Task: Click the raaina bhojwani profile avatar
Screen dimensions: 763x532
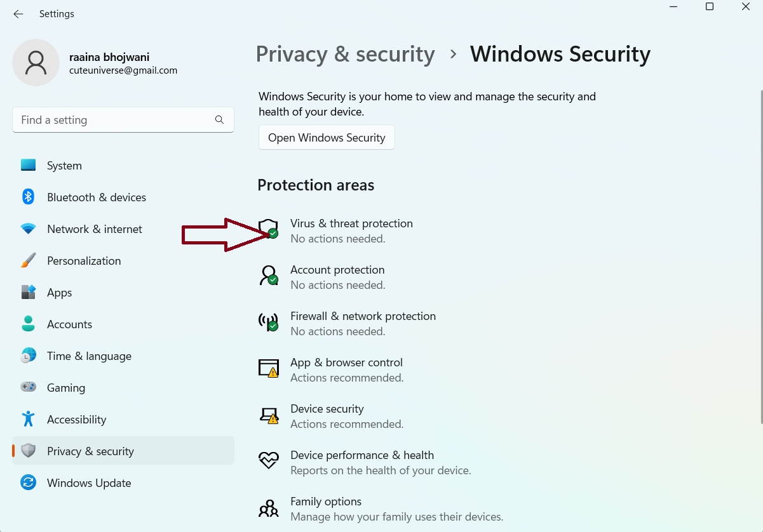Action: point(36,62)
